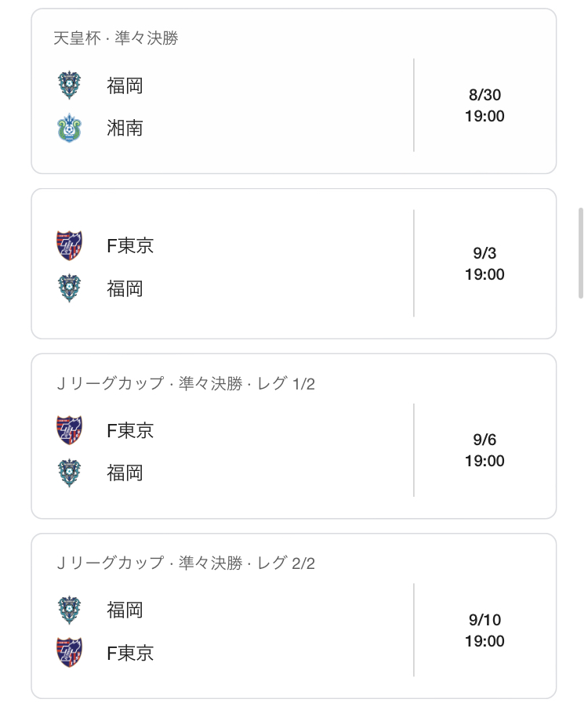Click F東京 crest in Leg 1/2 match

pos(69,430)
